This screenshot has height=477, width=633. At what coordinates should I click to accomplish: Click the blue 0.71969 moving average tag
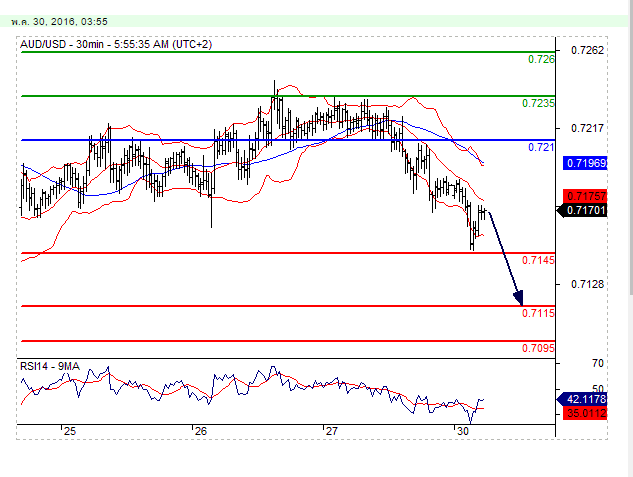tap(585, 163)
